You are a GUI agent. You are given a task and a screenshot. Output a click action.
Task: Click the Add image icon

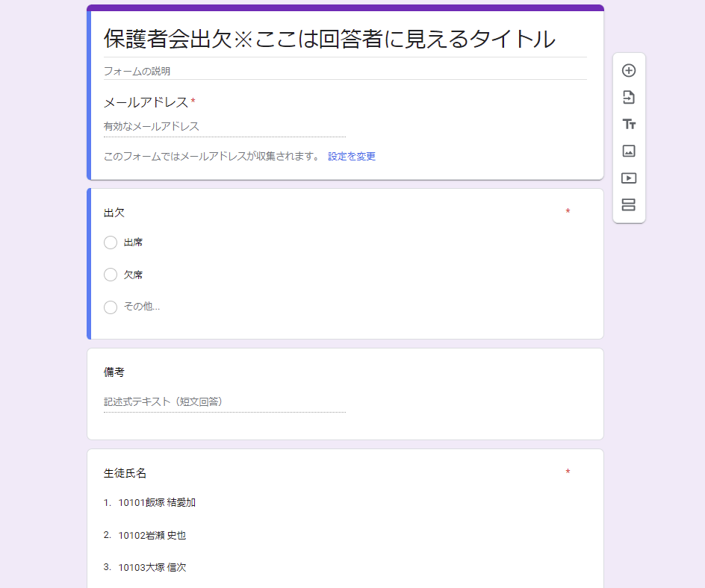click(x=629, y=151)
